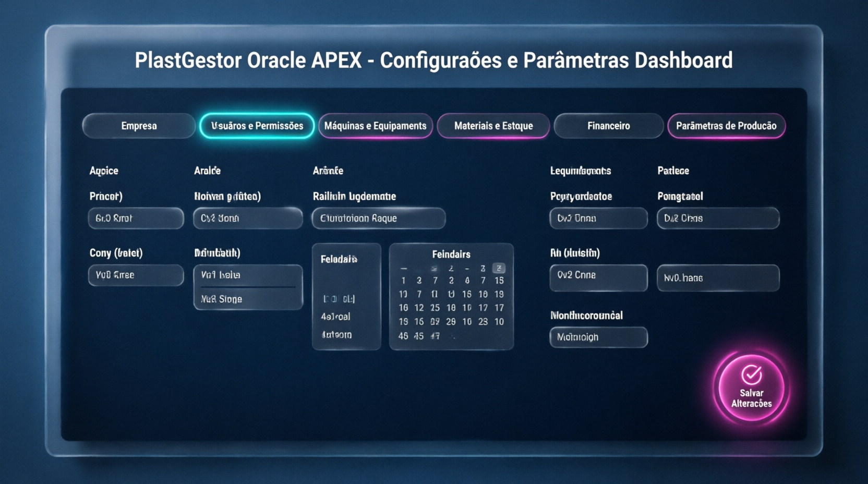Switch to Usuários e Permissões tab
The image size is (868, 484).
tap(257, 126)
